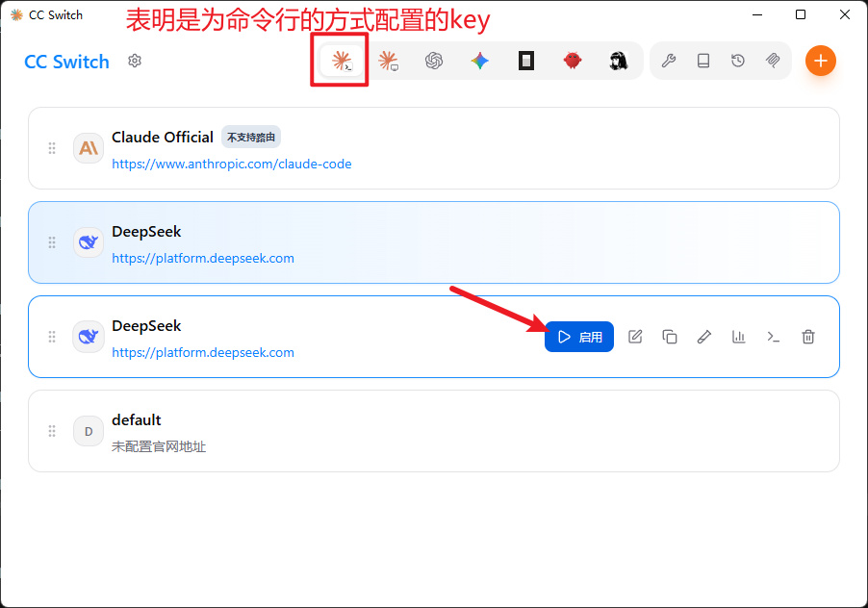
Task: Close the CC Switch window
Action: point(844,15)
